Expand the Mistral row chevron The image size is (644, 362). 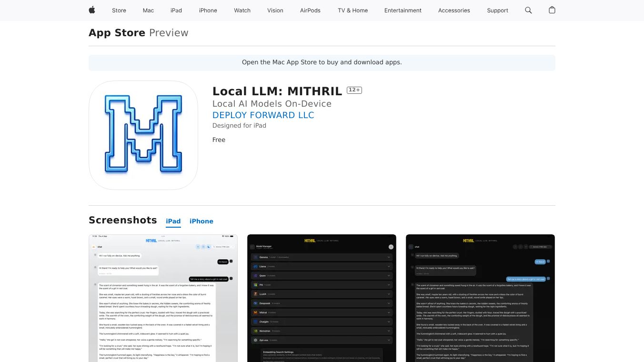(x=389, y=312)
